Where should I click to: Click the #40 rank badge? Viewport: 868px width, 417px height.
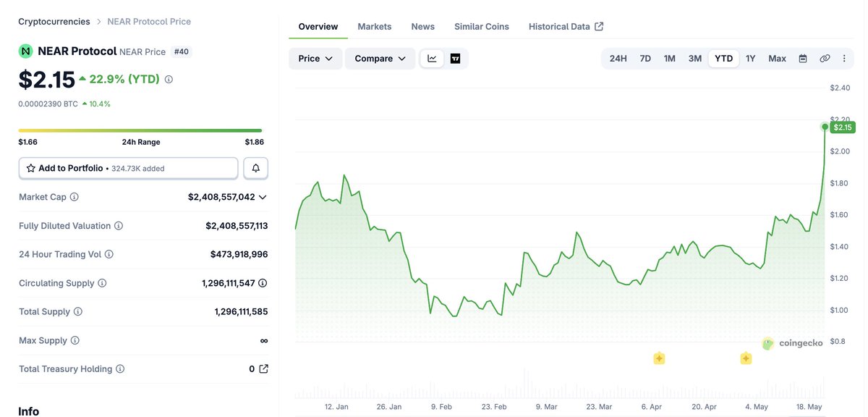pos(181,51)
